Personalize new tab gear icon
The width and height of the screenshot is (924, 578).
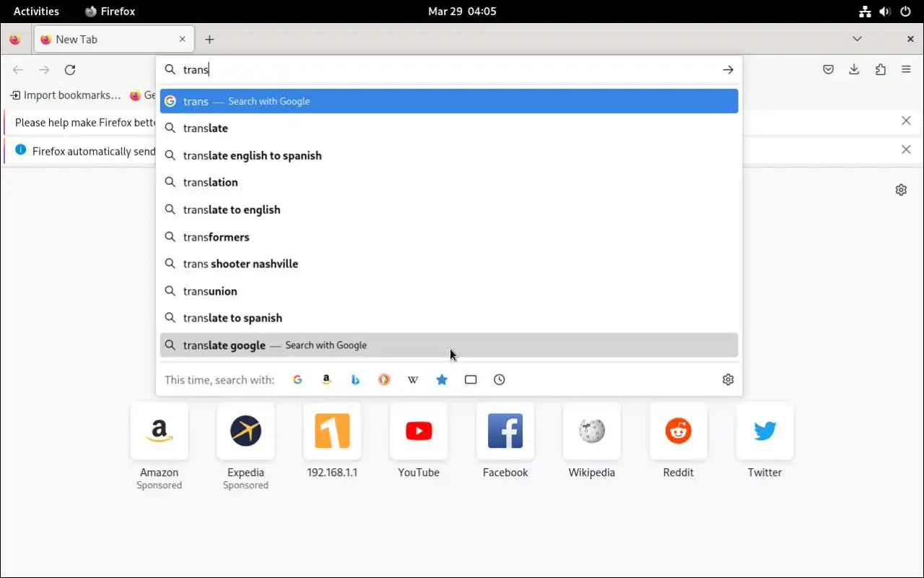(901, 190)
